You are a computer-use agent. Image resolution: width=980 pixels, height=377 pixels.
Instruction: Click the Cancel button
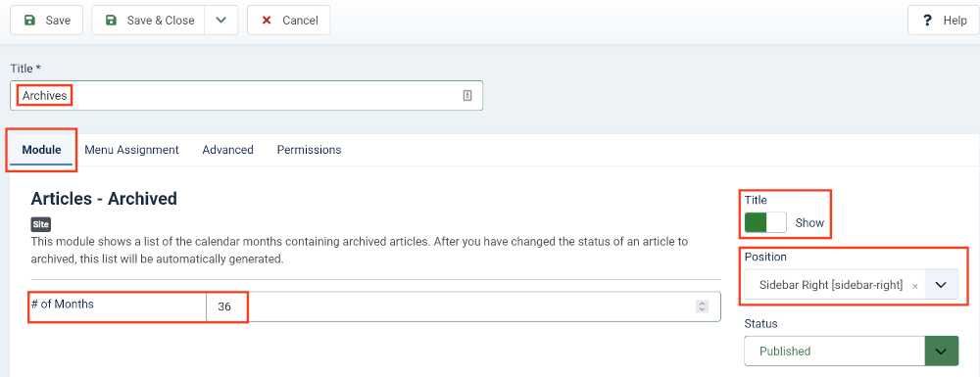click(289, 21)
